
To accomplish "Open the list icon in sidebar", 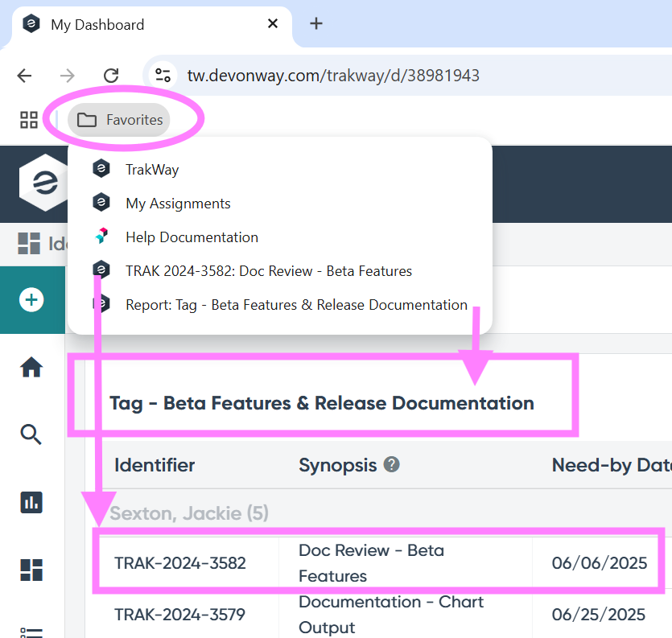I will click(x=31, y=632).
